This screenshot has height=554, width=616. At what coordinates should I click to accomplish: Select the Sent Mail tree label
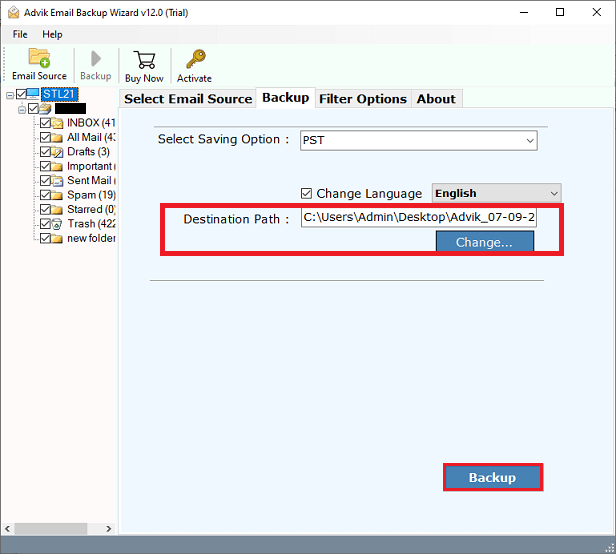91,180
